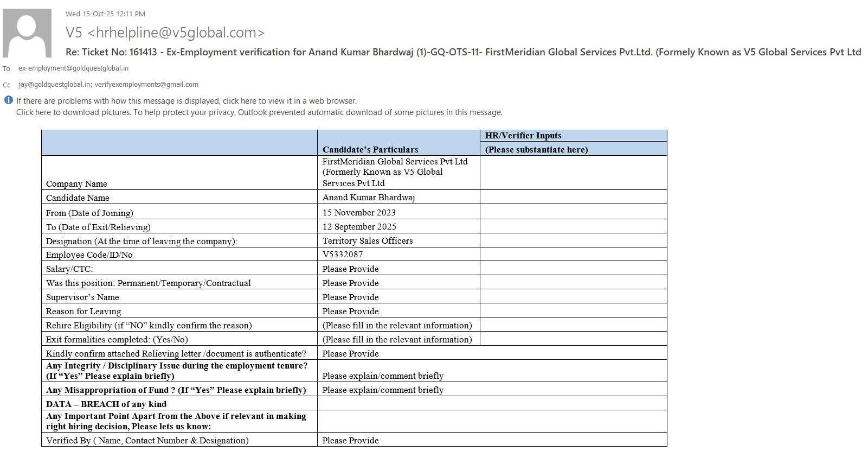Click the 'Cc' field label
The width and height of the screenshot is (868, 451).
(7, 85)
